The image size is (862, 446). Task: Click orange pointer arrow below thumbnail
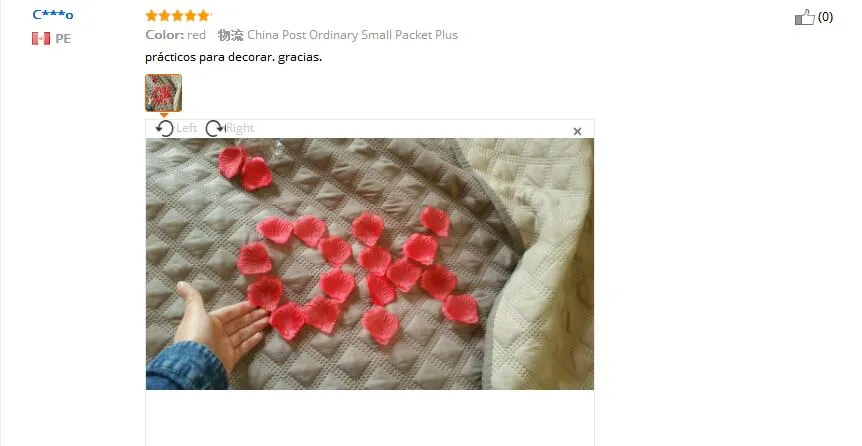tap(164, 115)
